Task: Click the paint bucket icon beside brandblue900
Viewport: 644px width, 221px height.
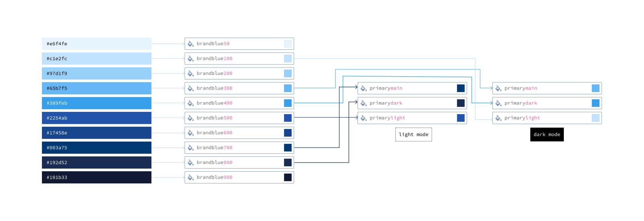Action: (x=191, y=177)
